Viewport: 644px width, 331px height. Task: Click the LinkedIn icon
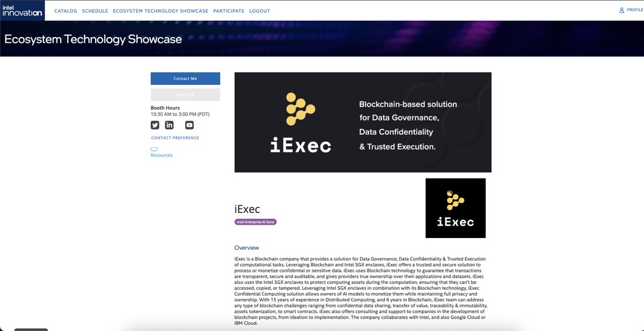(x=169, y=125)
